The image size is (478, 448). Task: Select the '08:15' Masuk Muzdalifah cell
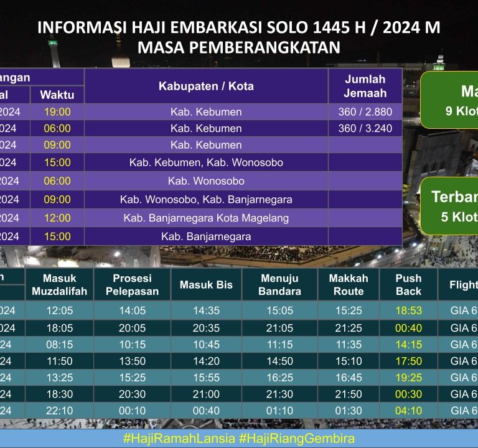[60, 344]
